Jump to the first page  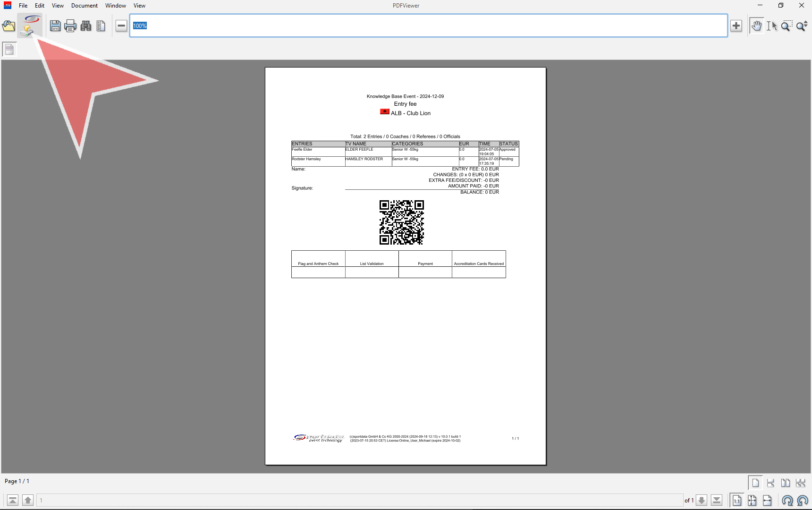point(13,501)
